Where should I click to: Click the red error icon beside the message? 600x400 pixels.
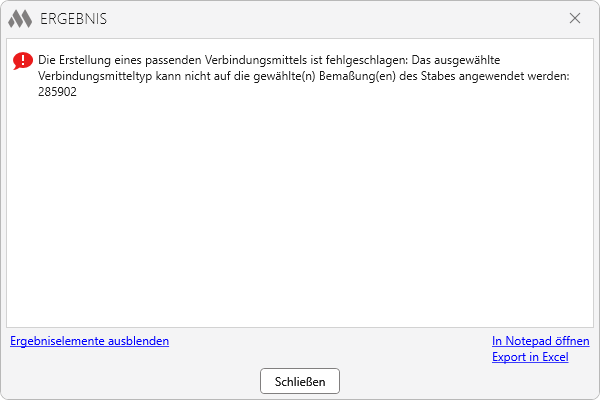click(23, 61)
